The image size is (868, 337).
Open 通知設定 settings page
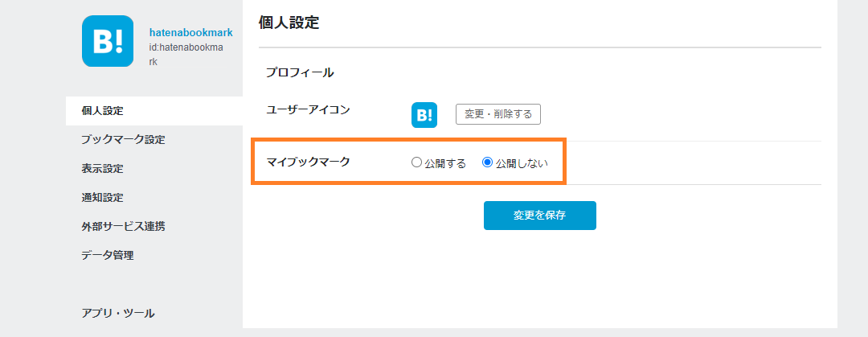tap(102, 198)
